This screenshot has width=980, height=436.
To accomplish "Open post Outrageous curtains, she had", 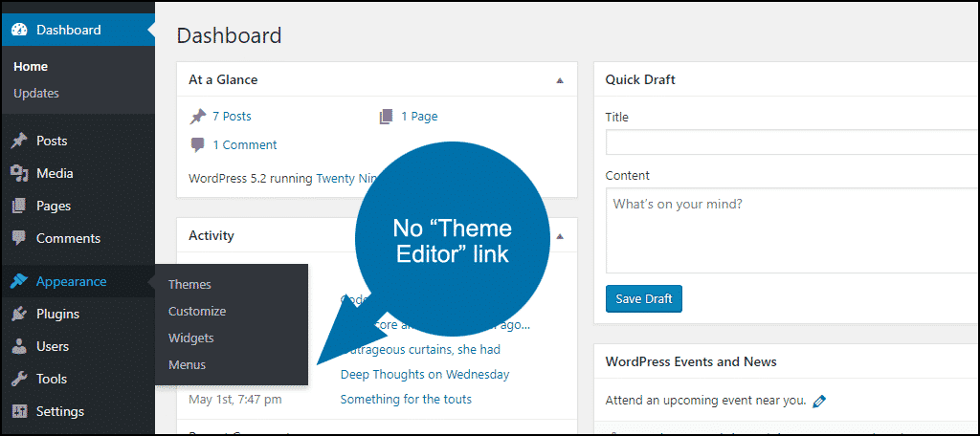I will [421, 350].
